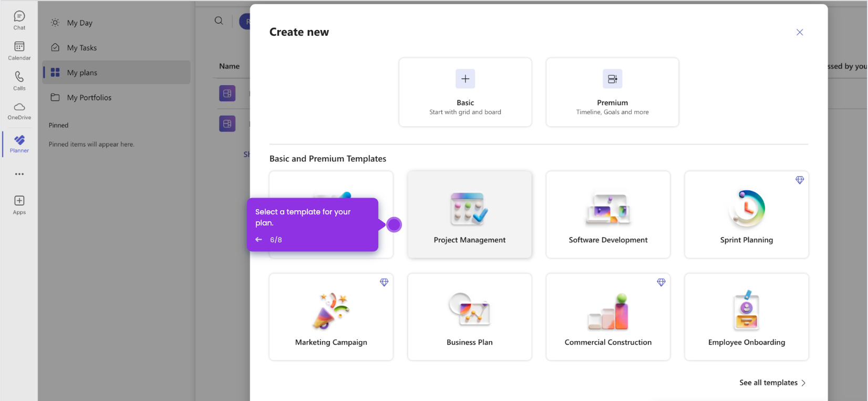
Task: Open the Calls app
Action: (19, 81)
